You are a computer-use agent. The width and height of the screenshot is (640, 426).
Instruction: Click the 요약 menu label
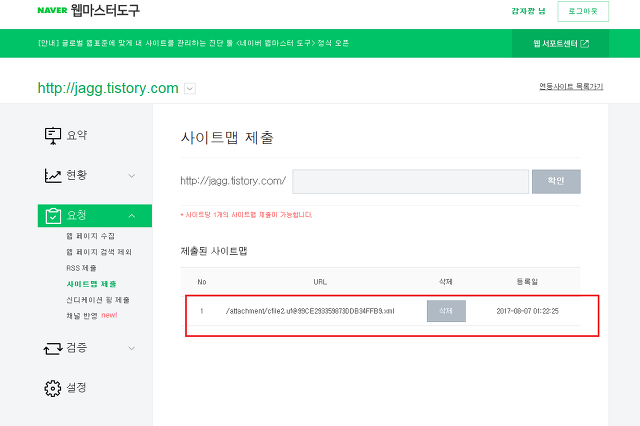(x=77, y=135)
